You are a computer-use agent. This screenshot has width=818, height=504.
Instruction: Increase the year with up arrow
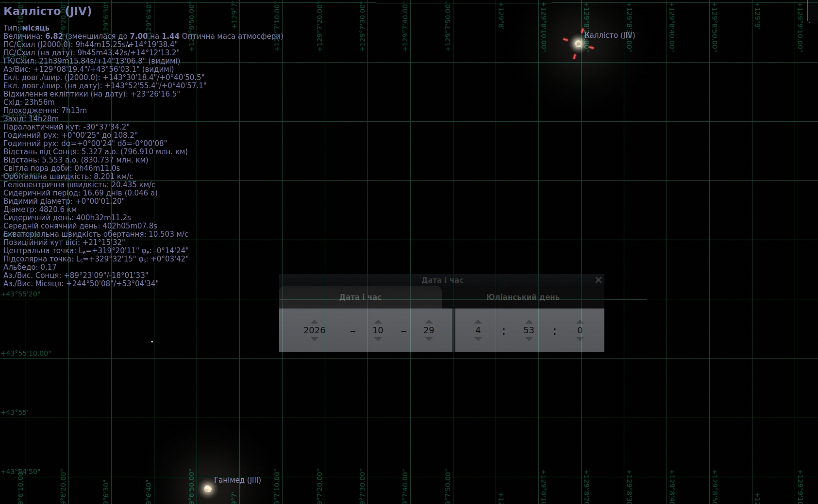tap(314, 322)
